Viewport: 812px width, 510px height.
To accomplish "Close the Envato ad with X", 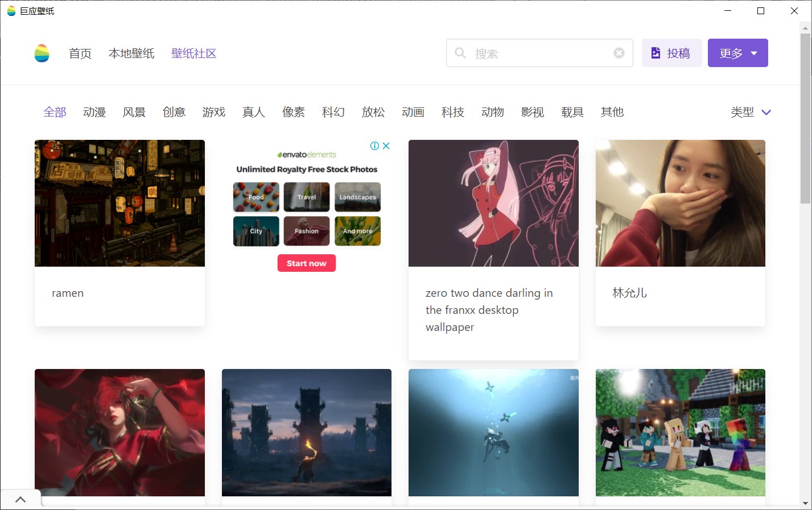I will pos(386,146).
